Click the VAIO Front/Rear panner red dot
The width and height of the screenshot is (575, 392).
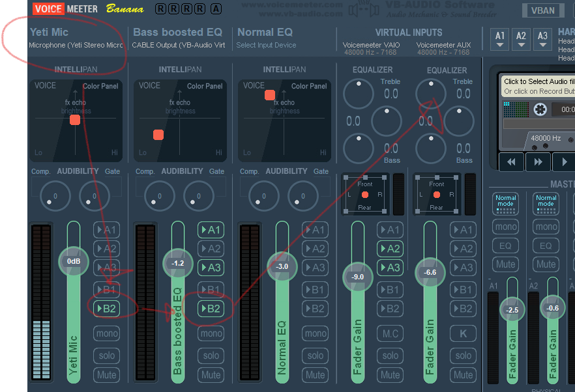pos(365,195)
